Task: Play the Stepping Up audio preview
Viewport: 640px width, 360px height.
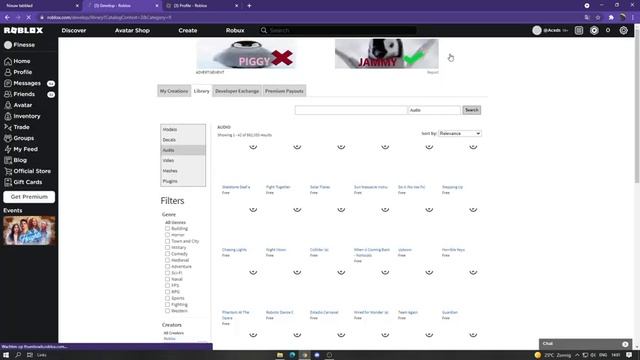Action: pyautogui.click(x=473, y=147)
